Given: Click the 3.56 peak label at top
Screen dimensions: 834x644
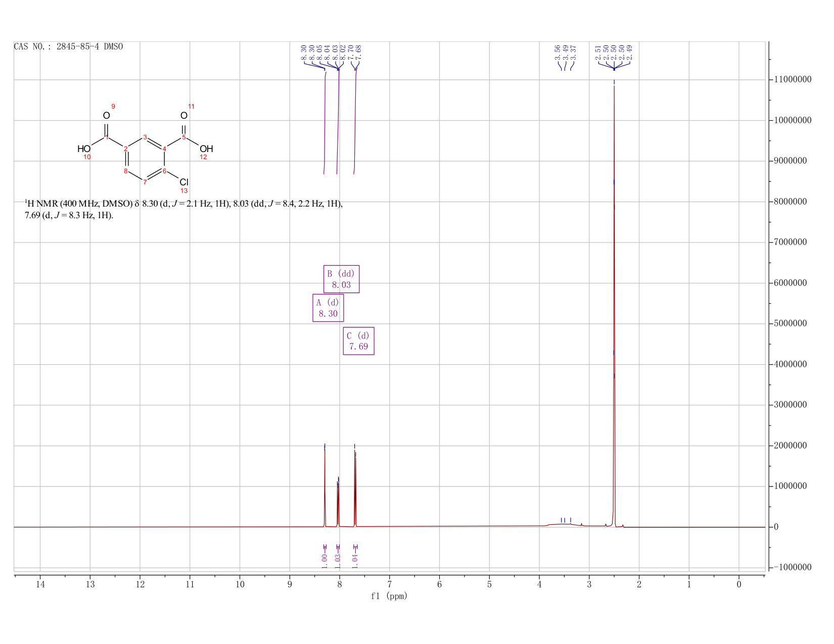Looking at the screenshot, I should [558, 53].
